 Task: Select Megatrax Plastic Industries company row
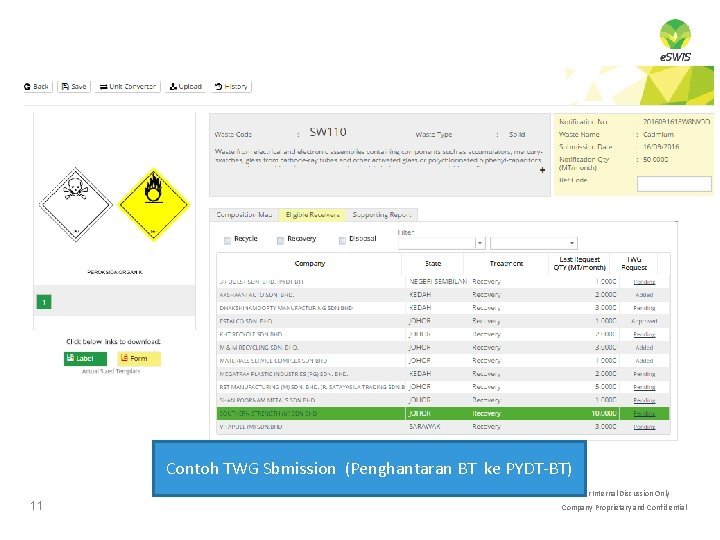(283, 374)
